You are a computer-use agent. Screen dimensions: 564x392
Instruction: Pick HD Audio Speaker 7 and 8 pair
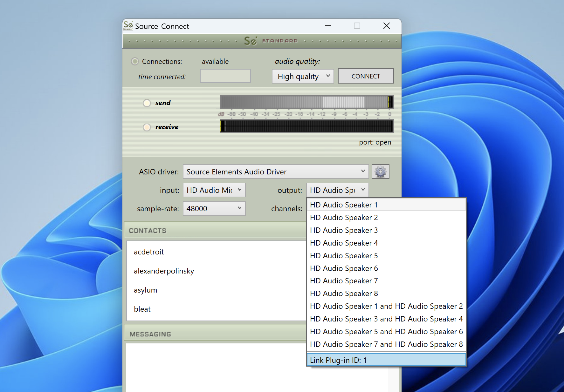[x=386, y=344]
